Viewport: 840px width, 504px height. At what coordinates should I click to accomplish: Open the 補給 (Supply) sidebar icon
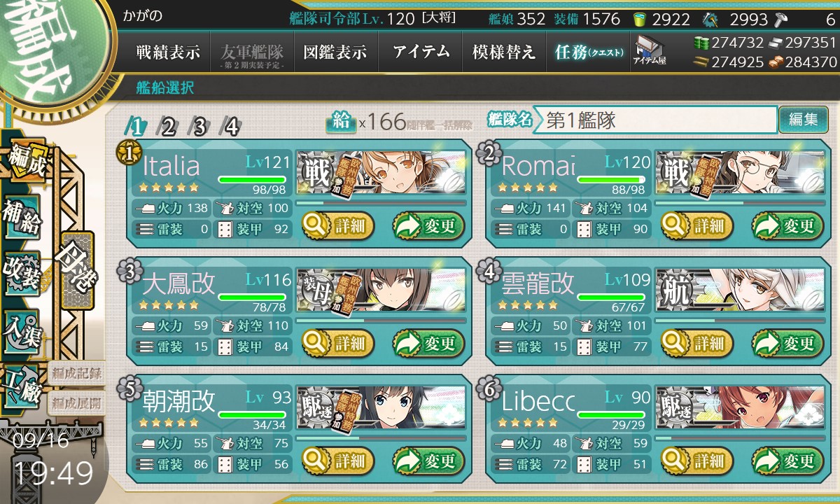[x=22, y=218]
